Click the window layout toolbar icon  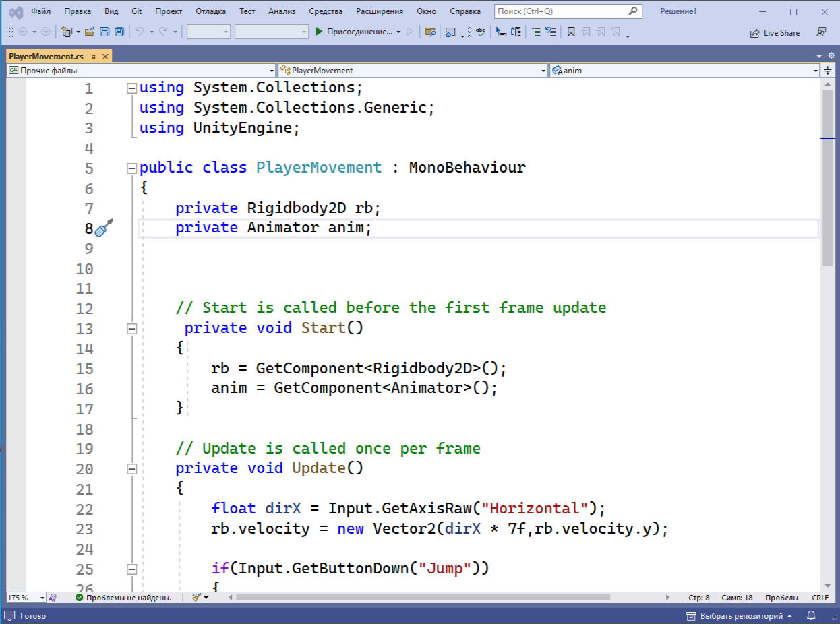click(450, 32)
